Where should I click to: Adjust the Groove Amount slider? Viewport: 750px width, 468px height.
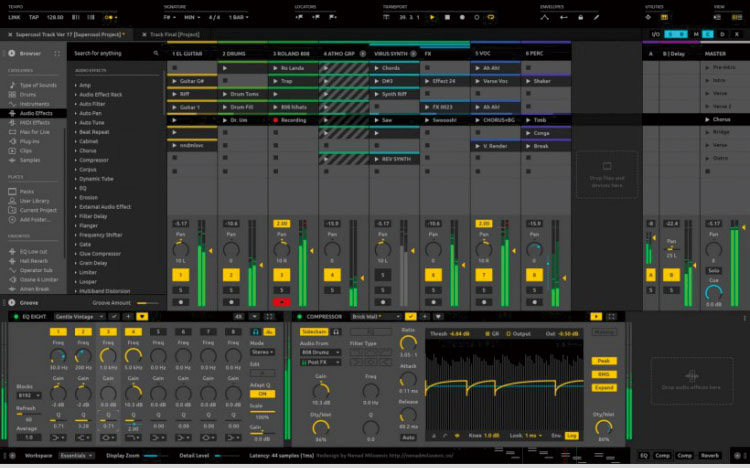tap(146, 301)
